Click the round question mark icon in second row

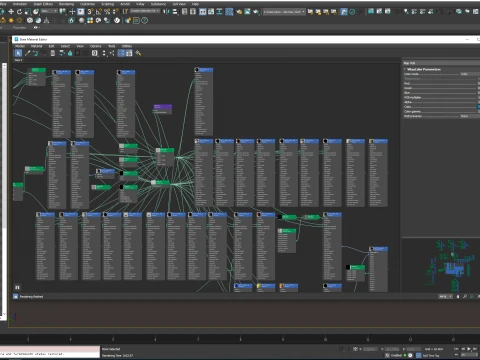pyautogui.click(x=145, y=21)
